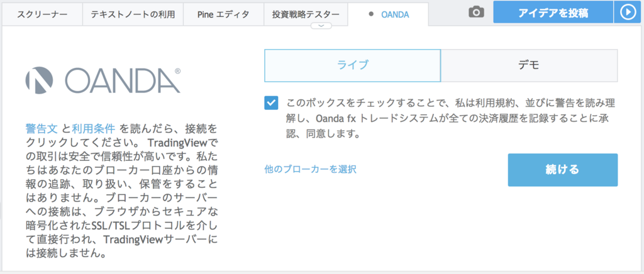Open the Pine エディタ tab
Viewport: 644px width, 274px height.
coord(222,14)
